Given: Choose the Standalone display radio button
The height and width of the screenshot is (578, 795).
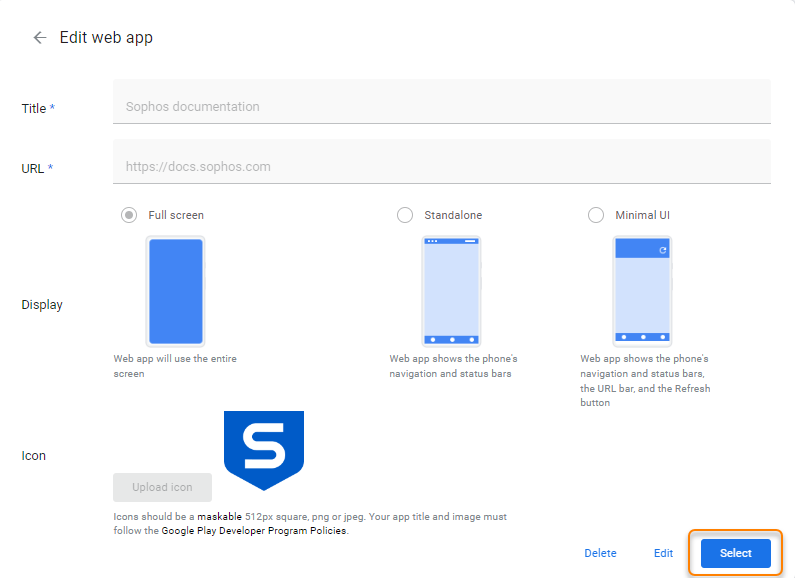Looking at the screenshot, I should pyautogui.click(x=405, y=215).
